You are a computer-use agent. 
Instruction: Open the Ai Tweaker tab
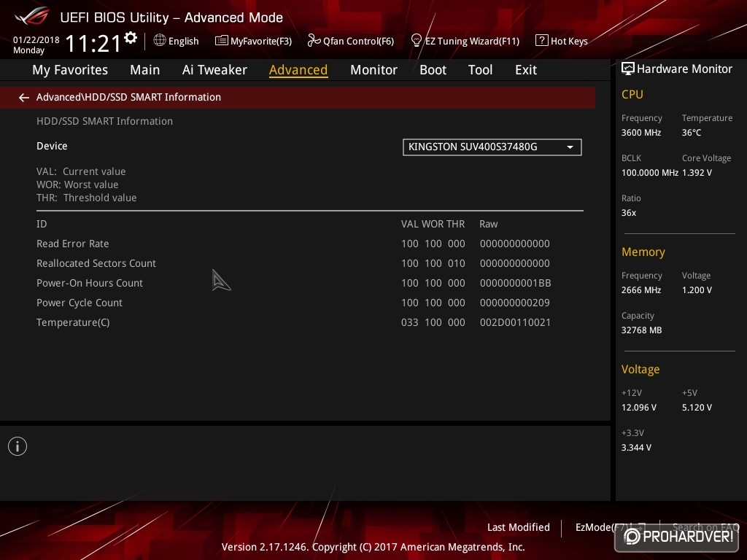(x=214, y=70)
